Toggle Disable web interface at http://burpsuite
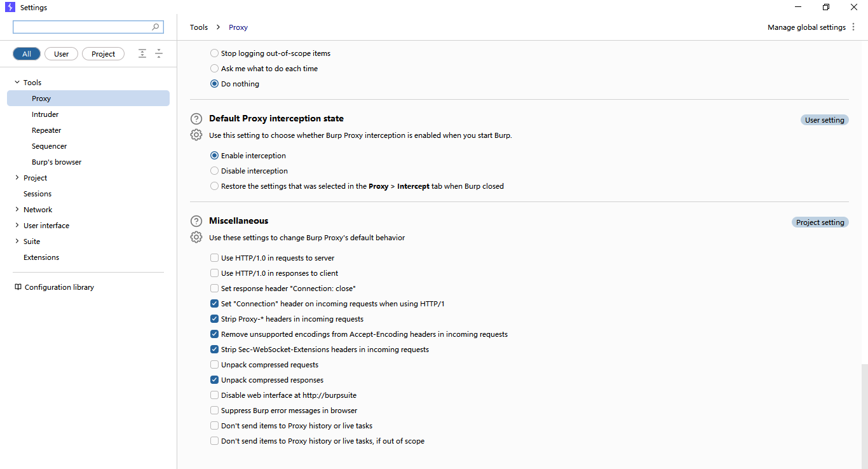The height and width of the screenshot is (469, 868). tap(214, 395)
